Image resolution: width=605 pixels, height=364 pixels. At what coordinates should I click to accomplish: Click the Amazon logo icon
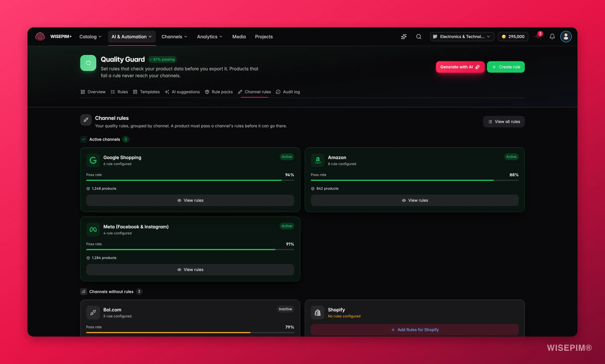point(318,160)
